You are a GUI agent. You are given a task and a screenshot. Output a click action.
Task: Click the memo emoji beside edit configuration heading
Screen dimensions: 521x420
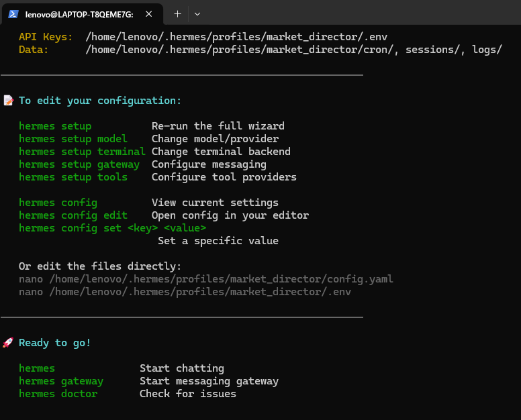click(8, 101)
